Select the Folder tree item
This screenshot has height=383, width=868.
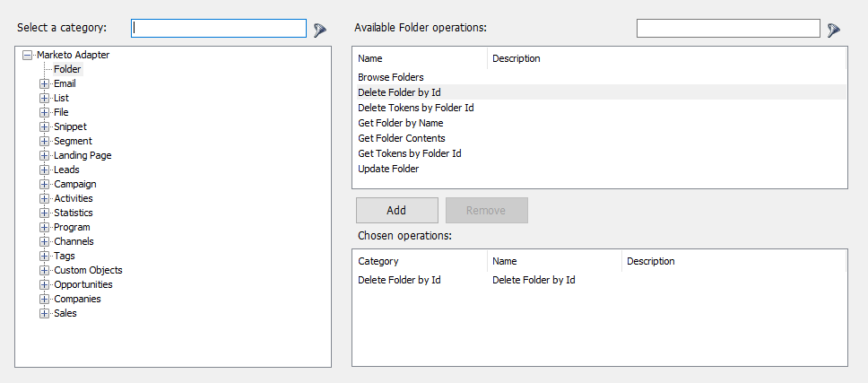66,69
